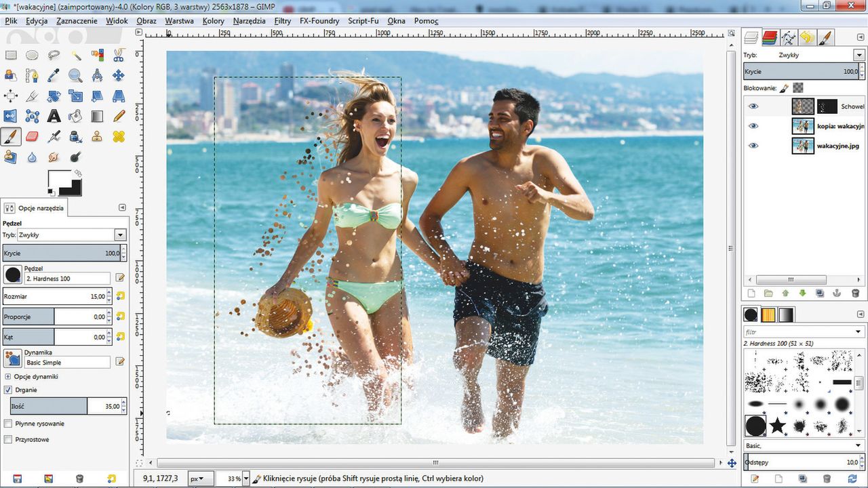Uncheck the Drganie checkbox
The image size is (868, 488).
coord(8,390)
